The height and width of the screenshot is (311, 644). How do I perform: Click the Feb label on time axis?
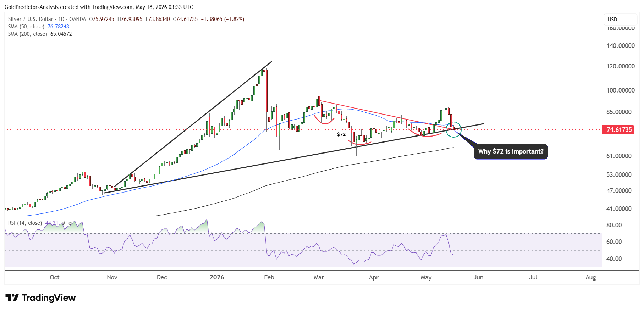[x=269, y=277]
